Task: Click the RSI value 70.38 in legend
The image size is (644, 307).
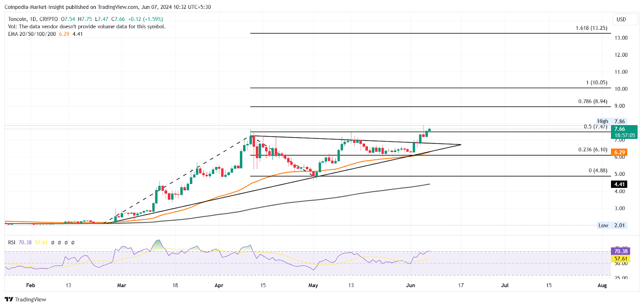Action: tap(25, 242)
